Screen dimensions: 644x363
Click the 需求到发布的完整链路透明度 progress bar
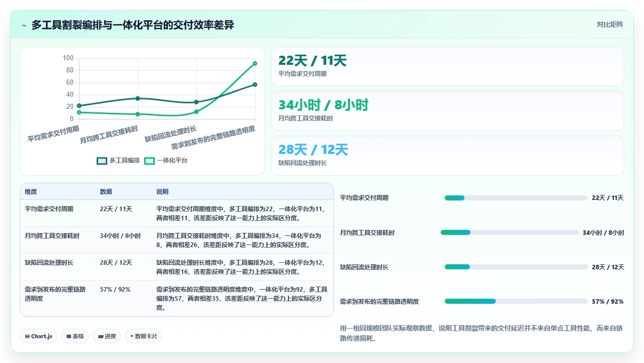point(516,301)
